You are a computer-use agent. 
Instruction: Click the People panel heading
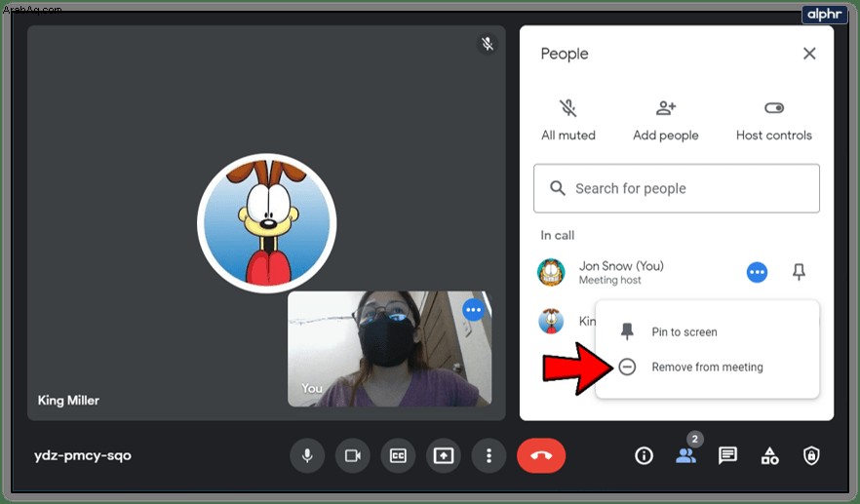pyautogui.click(x=565, y=54)
